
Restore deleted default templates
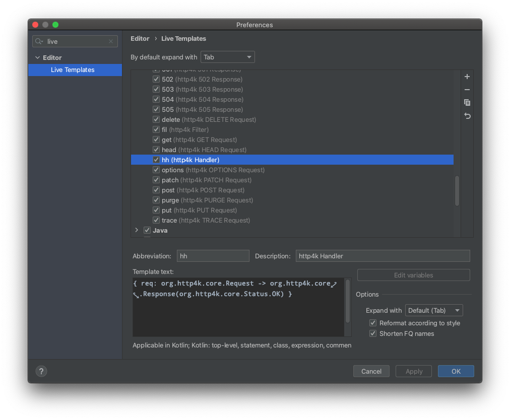[x=467, y=115]
